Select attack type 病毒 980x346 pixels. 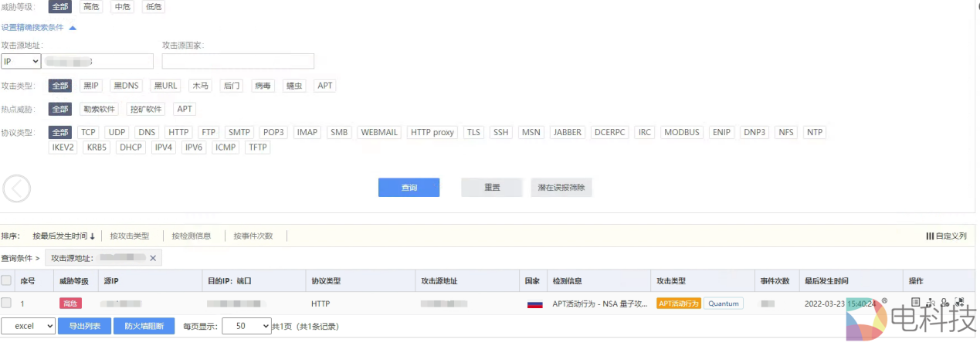(263, 86)
